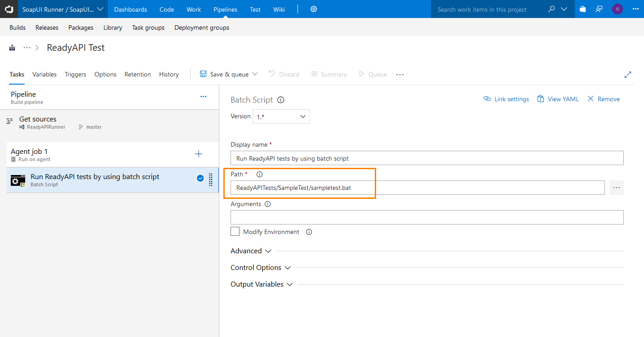Click the Link settings button
The width and height of the screenshot is (644, 337).
click(506, 99)
